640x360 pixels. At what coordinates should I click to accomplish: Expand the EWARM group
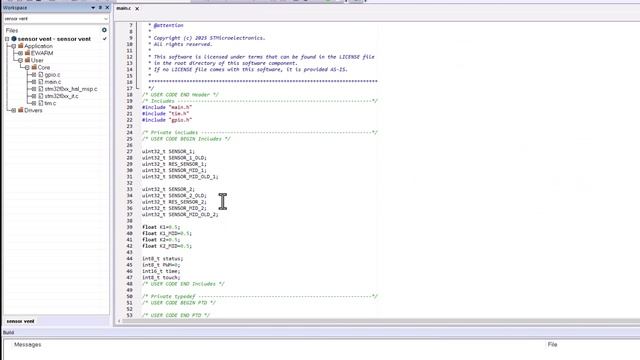[x=20, y=53]
